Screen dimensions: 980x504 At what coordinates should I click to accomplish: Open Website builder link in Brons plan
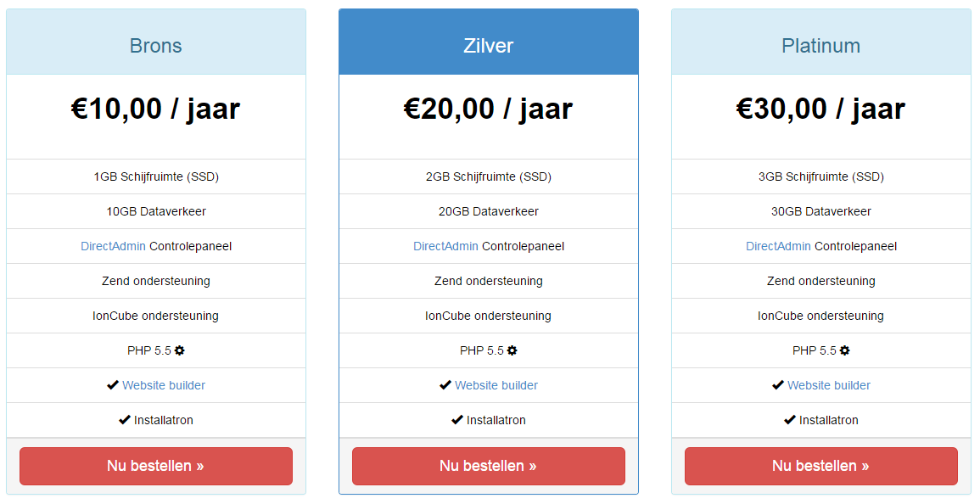point(164,385)
